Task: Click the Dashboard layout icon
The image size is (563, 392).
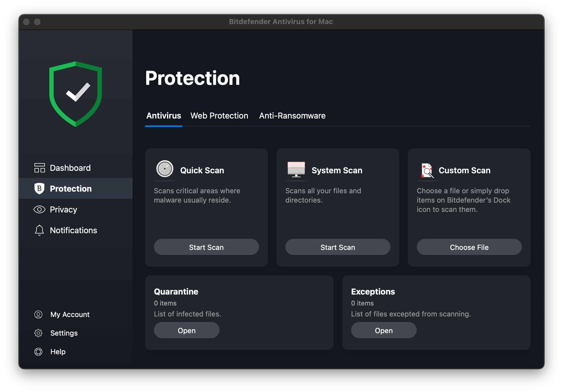Action: [x=39, y=168]
